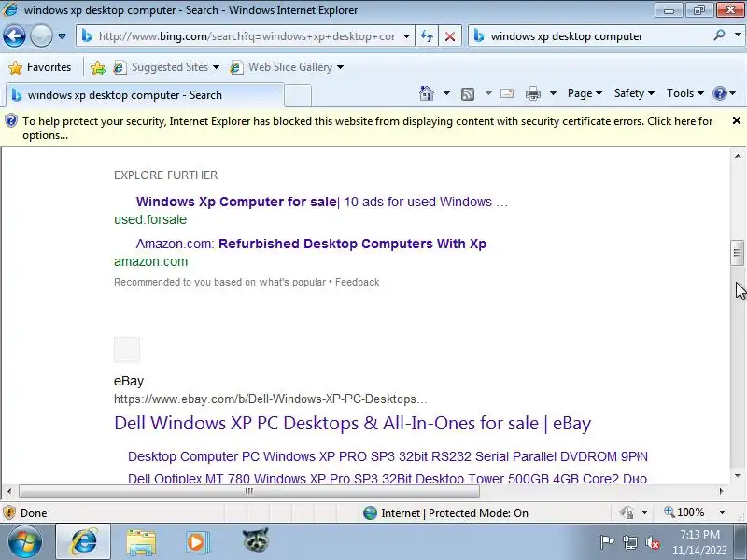747x560 pixels.
Task: Expand the zoom level dropdown arrow
Action: pyautogui.click(x=722, y=512)
